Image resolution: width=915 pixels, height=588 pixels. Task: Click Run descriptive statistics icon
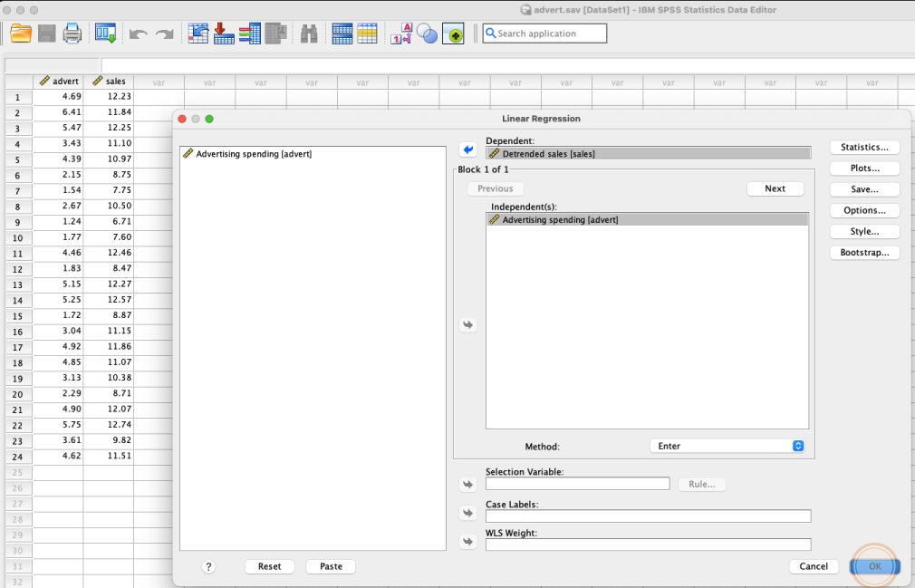275,34
